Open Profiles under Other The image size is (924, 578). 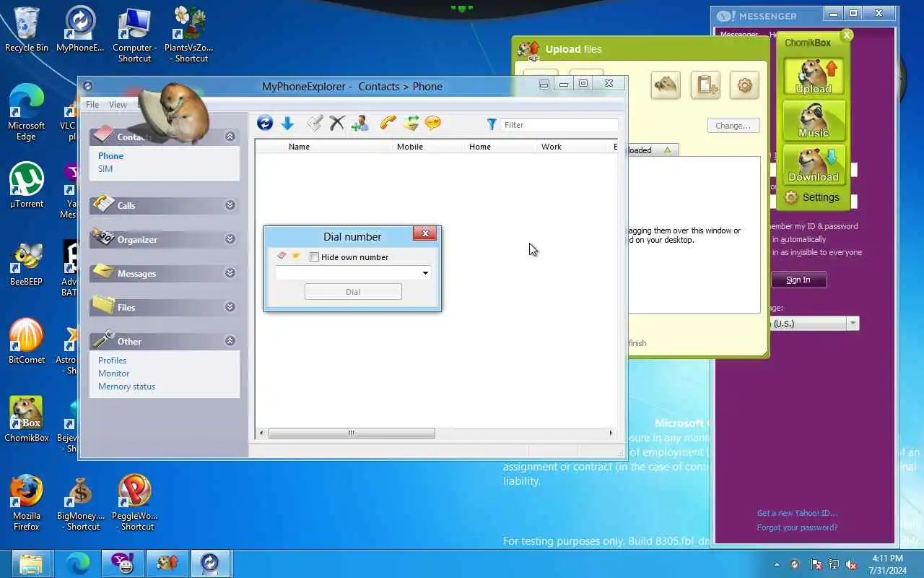113,360
